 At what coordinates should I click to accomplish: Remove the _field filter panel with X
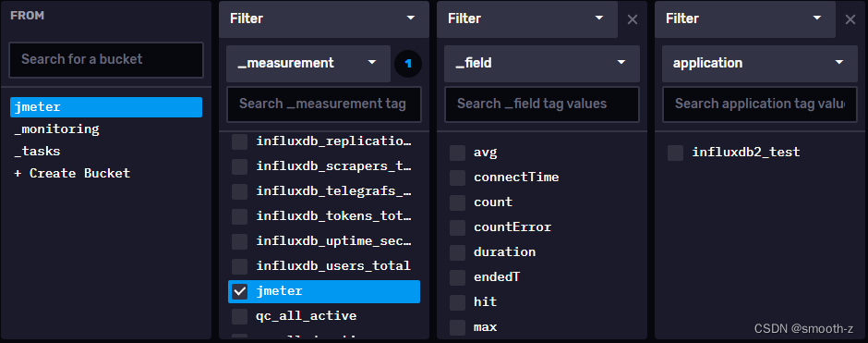pyautogui.click(x=633, y=19)
